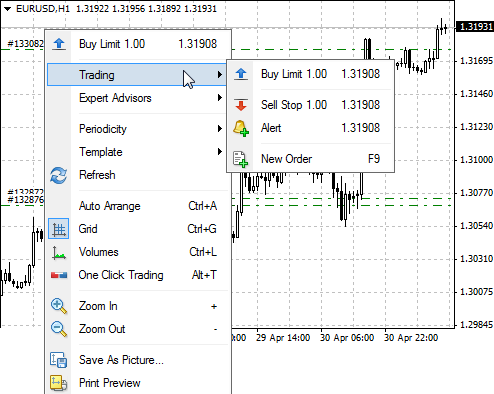
Task: Expand the Trading submenu arrow
Action: (220, 74)
